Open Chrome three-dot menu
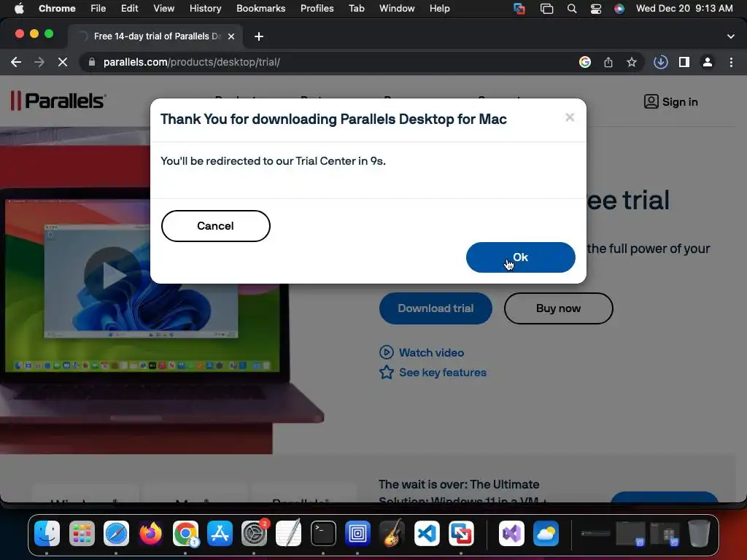This screenshot has height=560, width=747. (x=731, y=62)
